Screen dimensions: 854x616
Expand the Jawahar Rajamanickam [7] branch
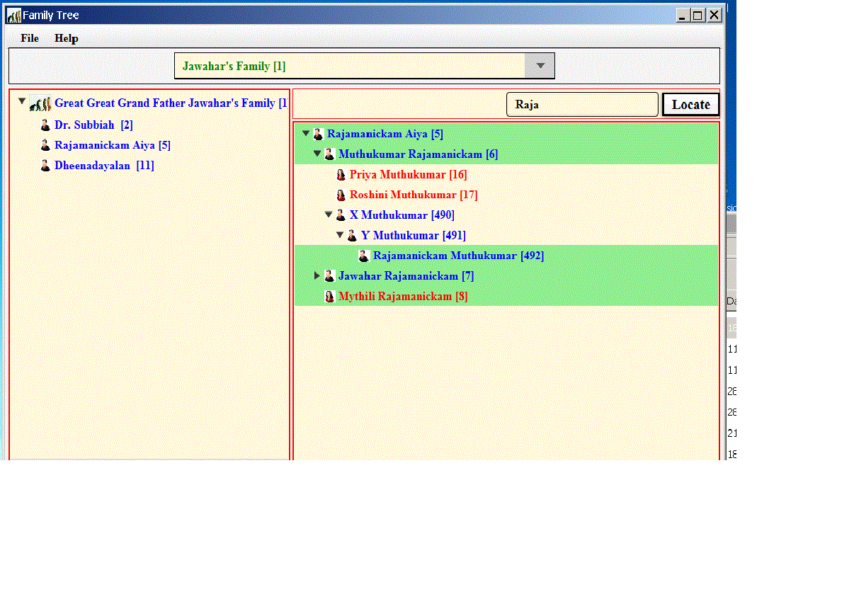tap(317, 275)
